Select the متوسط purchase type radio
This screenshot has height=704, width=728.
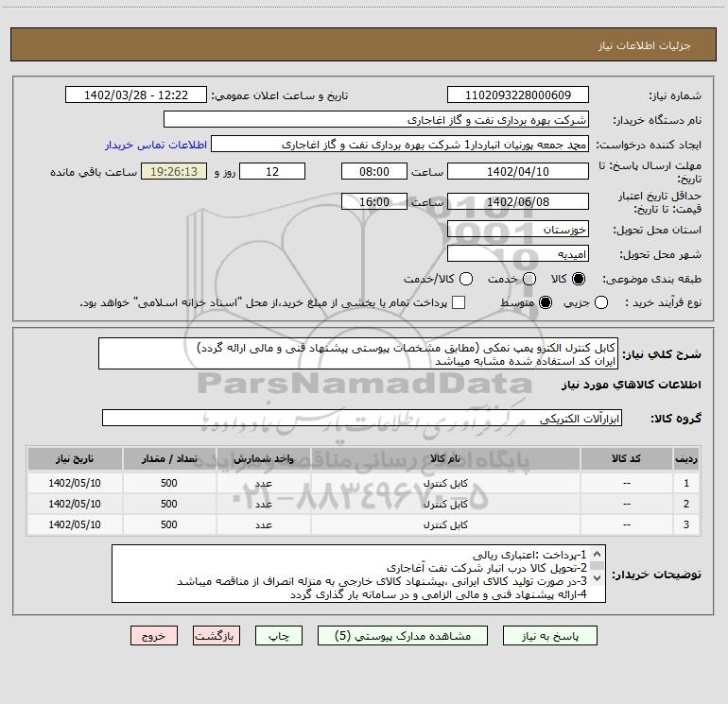click(546, 303)
